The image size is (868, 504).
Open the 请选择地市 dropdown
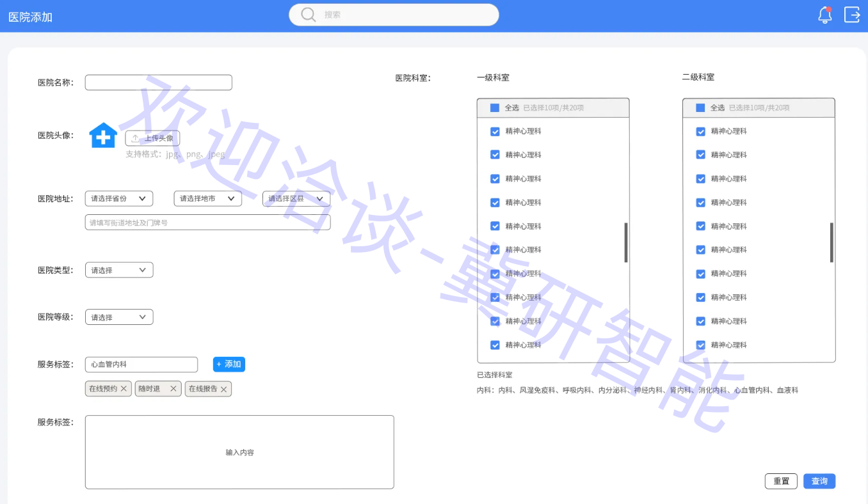(x=208, y=198)
